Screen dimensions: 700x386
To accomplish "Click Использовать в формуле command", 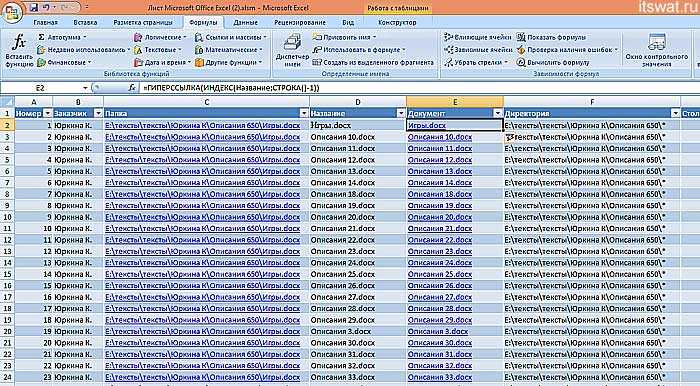I will (360, 50).
